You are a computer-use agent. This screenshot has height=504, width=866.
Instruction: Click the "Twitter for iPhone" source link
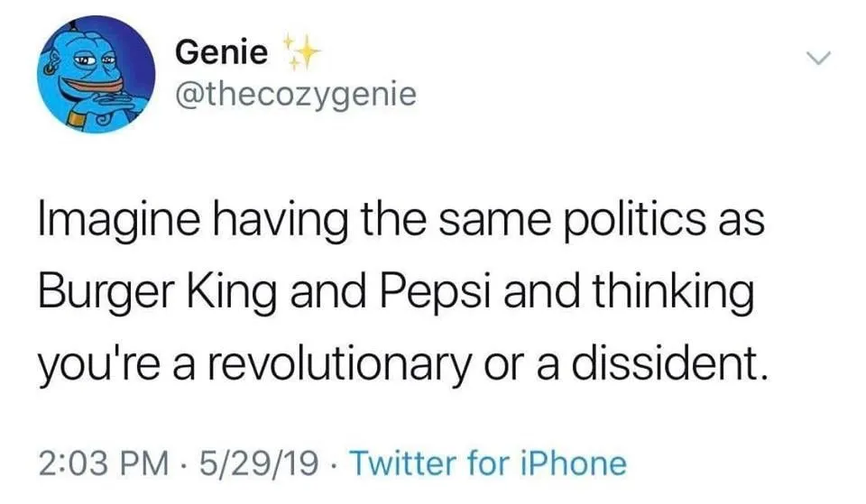pyautogui.click(x=487, y=463)
